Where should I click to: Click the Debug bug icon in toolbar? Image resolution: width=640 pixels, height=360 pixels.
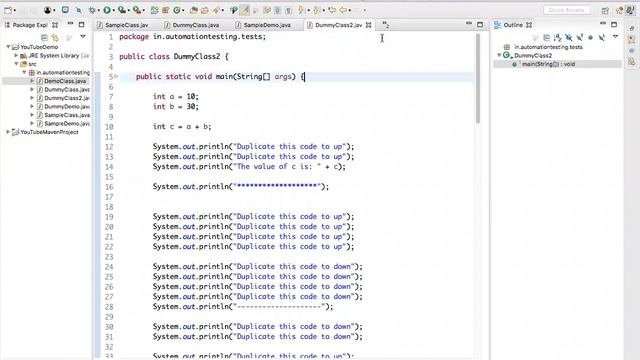pyautogui.click(x=92, y=10)
